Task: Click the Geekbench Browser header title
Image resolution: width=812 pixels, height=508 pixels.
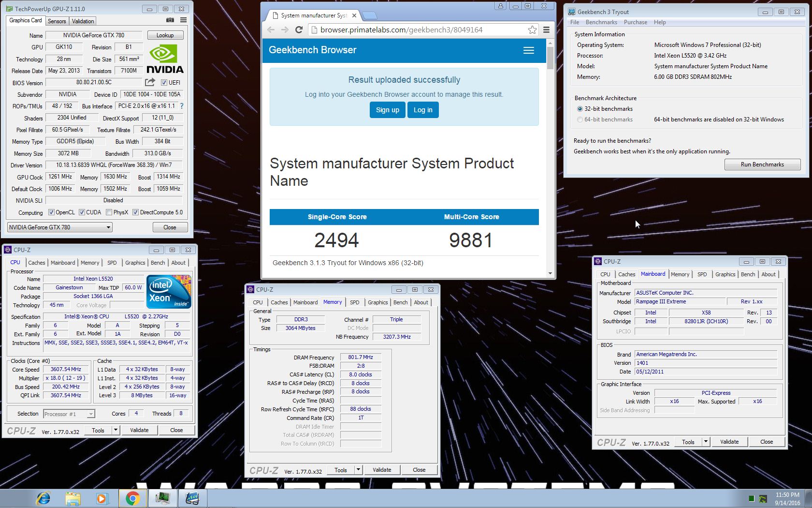Action: (312, 50)
